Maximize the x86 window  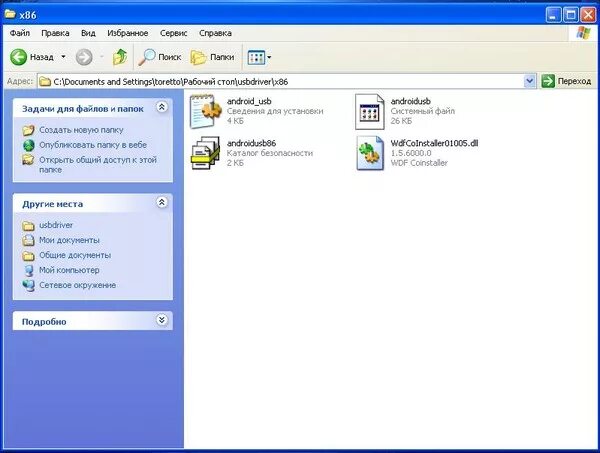(x=571, y=15)
